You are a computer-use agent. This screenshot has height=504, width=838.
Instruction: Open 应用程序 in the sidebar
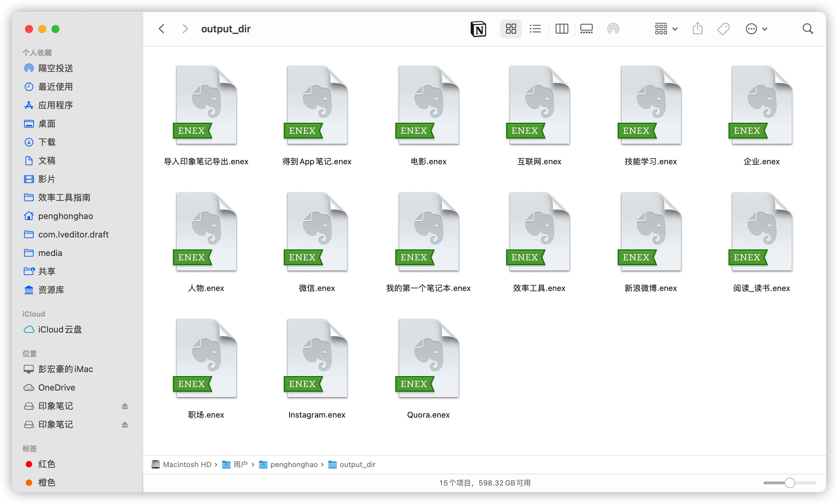78,105
